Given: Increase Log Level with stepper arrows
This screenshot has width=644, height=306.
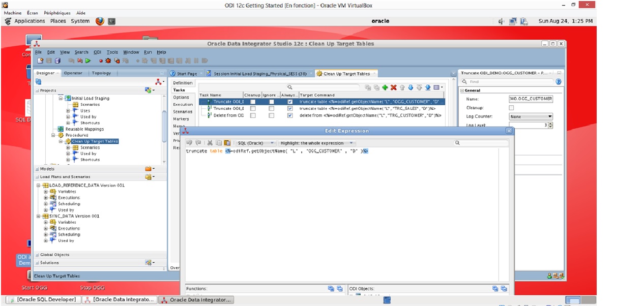Looking at the screenshot, I should click(x=550, y=124).
